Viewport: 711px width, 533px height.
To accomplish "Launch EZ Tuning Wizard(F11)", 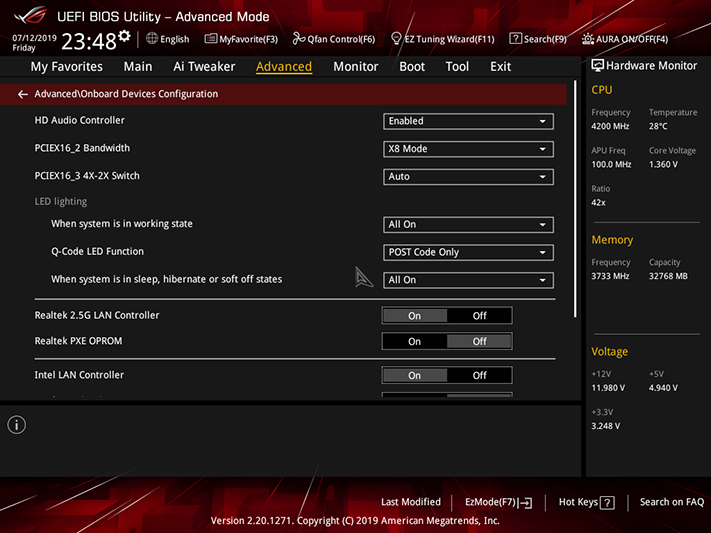I will click(x=443, y=39).
